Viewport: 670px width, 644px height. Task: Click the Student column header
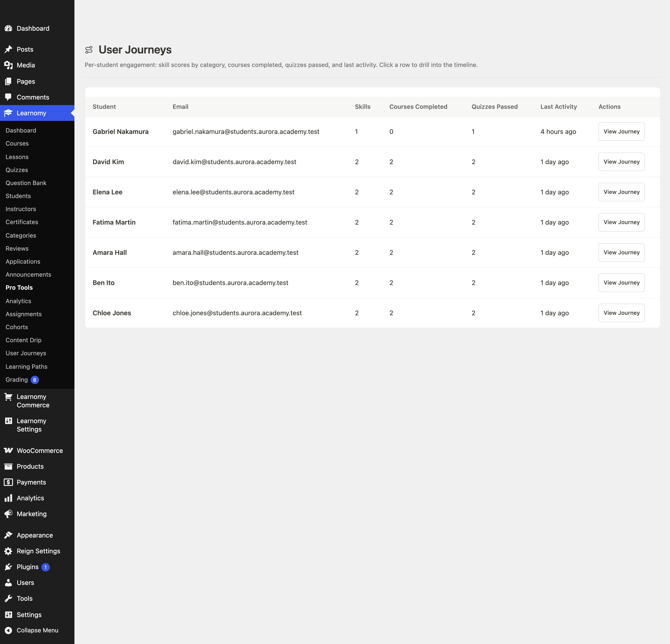(x=104, y=106)
